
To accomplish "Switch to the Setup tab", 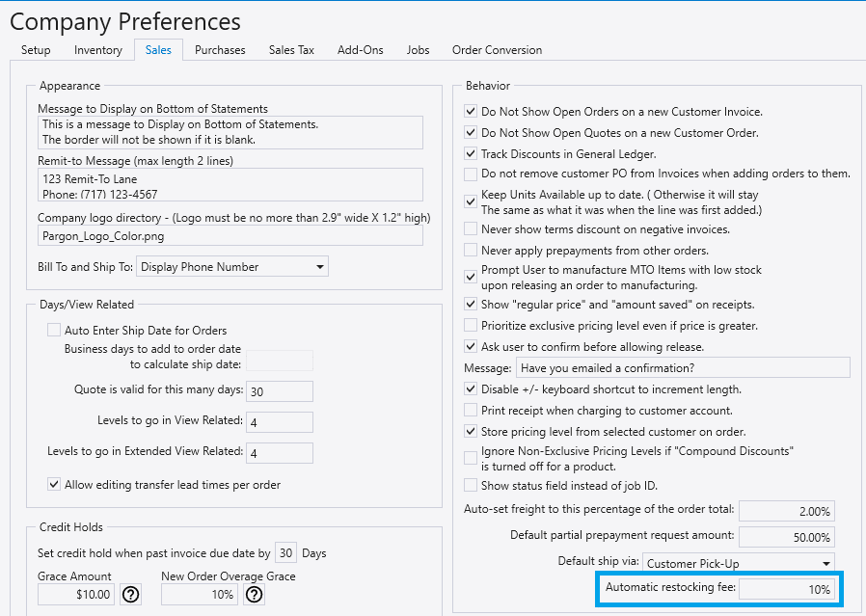I will [x=36, y=50].
